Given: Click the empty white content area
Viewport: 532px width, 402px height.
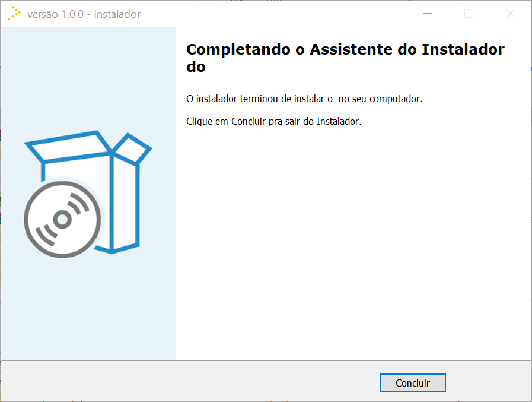Looking at the screenshot, I should pos(353,238).
